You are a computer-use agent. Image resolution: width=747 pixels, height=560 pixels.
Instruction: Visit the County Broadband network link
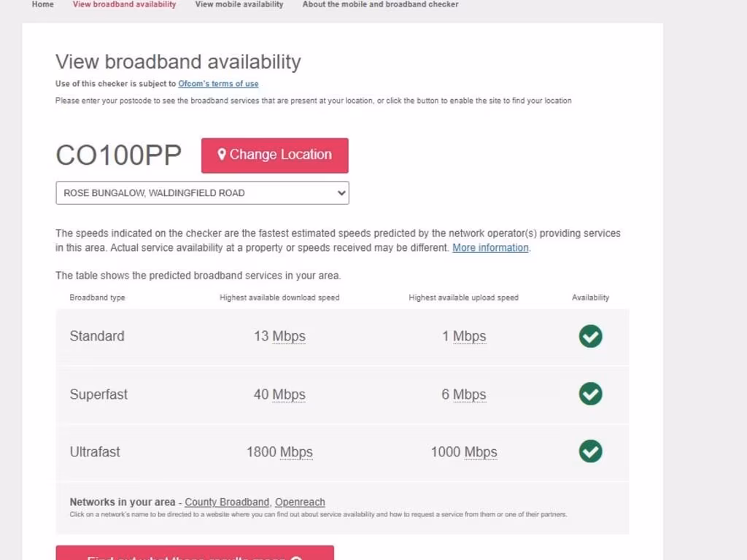click(227, 502)
